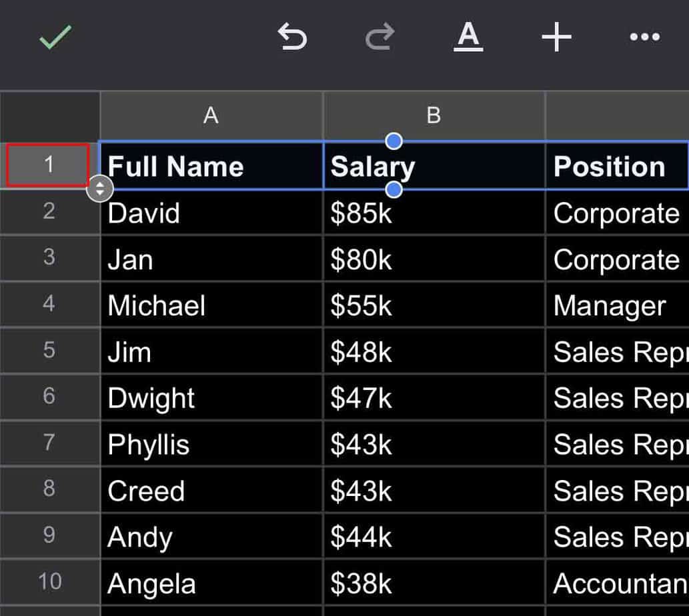Select column A header
The width and height of the screenshot is (689, 616).
(211, 116)
